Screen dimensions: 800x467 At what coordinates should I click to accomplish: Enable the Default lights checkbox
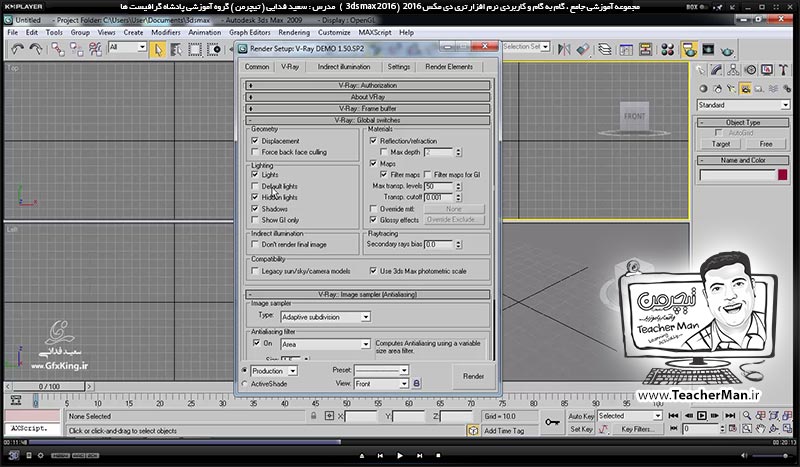click(255, 186)
